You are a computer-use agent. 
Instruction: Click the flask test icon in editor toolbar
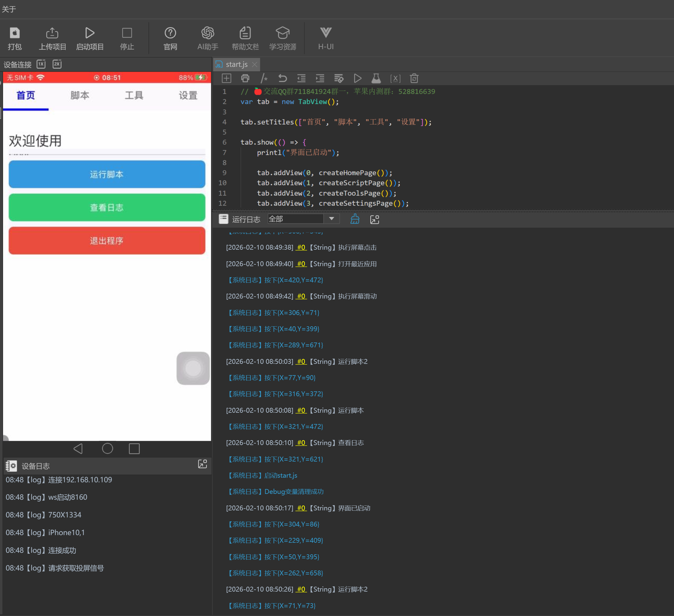pyautogui.click(x=376, y=78)
